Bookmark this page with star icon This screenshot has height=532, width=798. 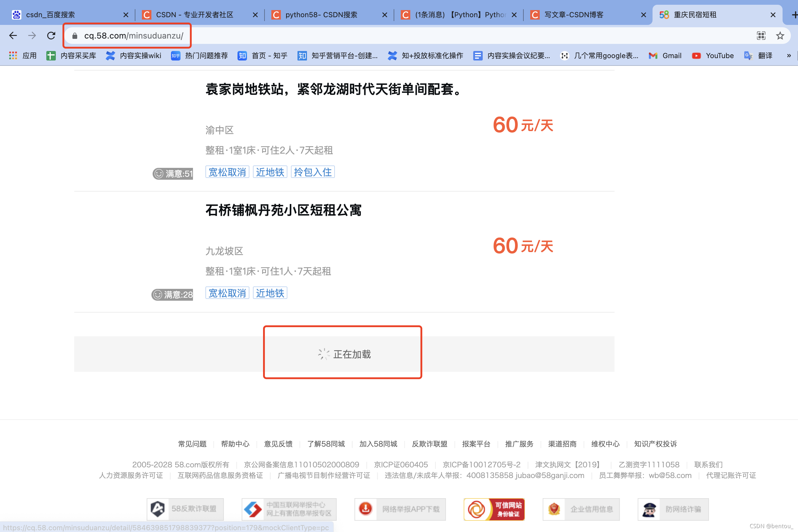[x=780, y=36]
